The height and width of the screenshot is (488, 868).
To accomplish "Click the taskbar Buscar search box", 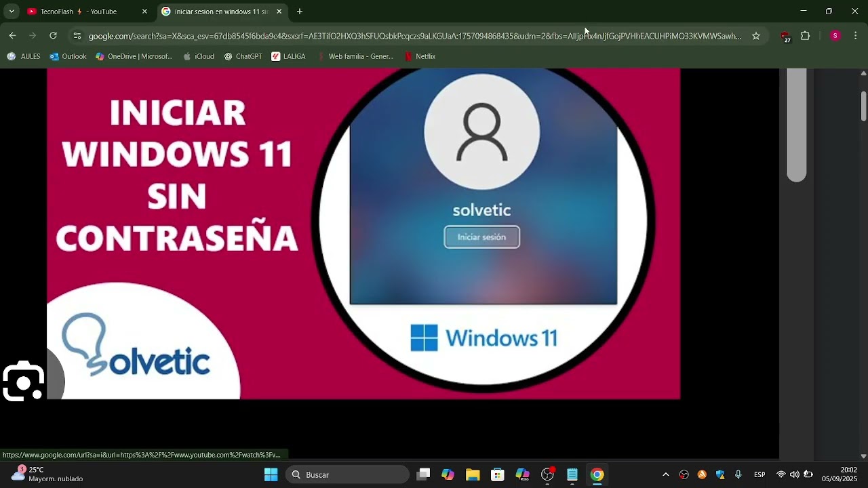I will click(x=347, y=474).
